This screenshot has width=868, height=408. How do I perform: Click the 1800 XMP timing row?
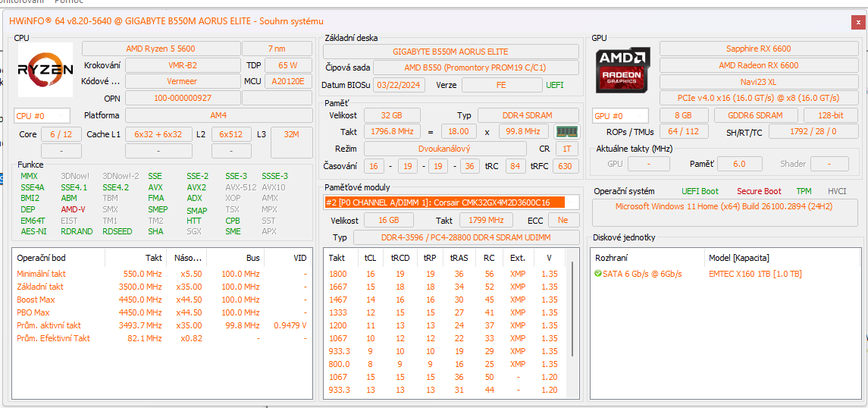tap(446, 274)
